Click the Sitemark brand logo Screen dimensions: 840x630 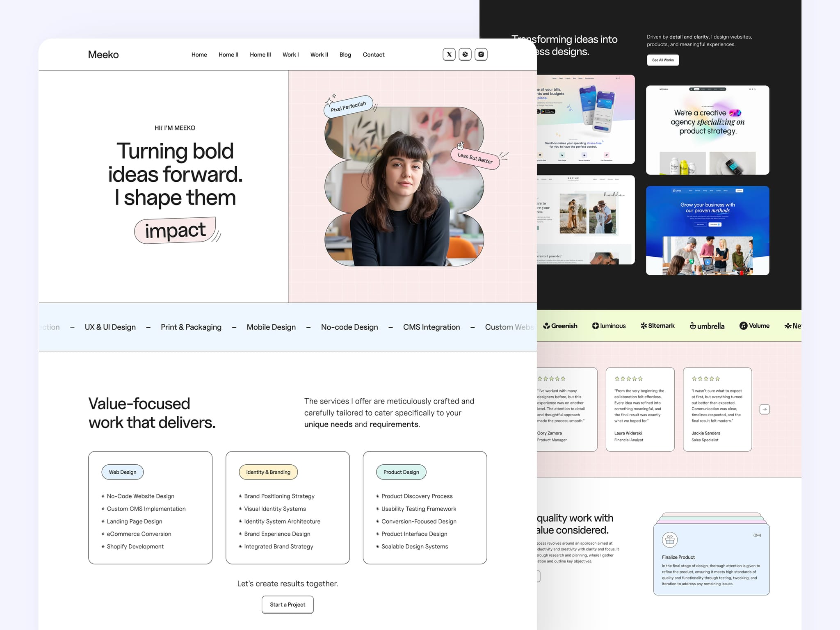coord(657,326)
